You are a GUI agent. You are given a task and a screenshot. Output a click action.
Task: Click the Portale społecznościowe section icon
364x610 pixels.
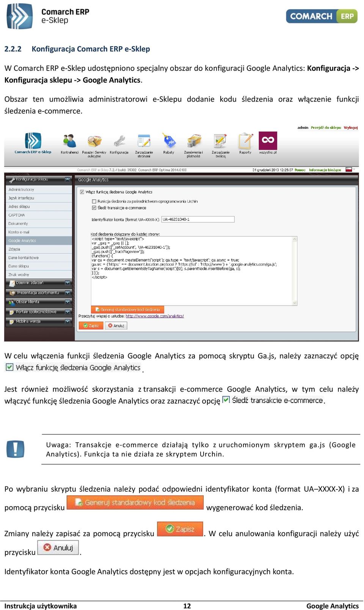pyautogui.click(x=11, y=312)
